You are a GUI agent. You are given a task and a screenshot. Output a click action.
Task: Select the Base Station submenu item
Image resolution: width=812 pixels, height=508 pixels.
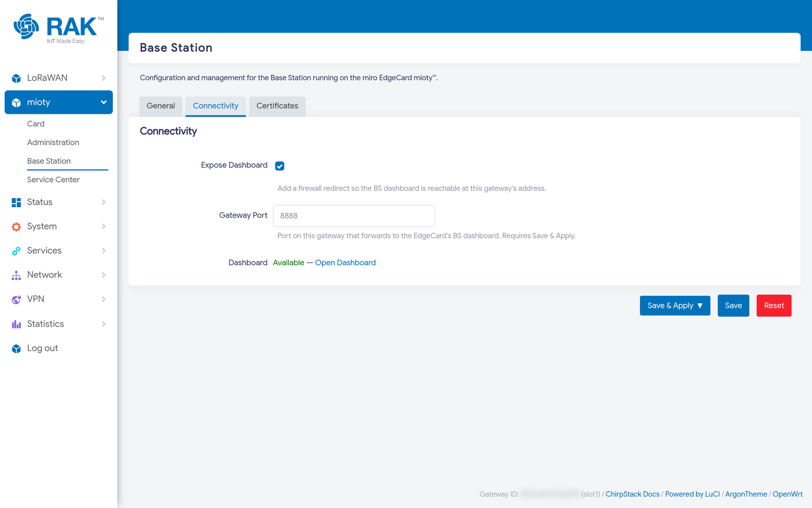[49, 161]
